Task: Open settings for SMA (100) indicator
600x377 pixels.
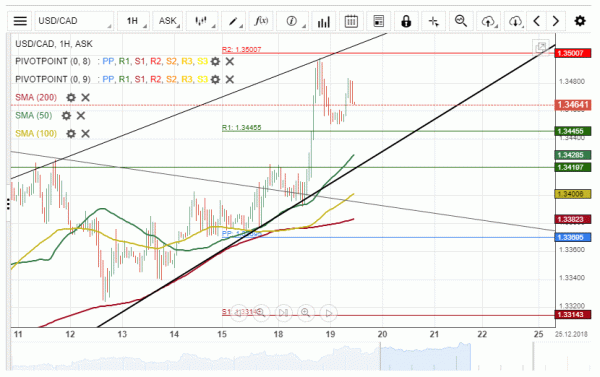Action: [x=71, y=134]
